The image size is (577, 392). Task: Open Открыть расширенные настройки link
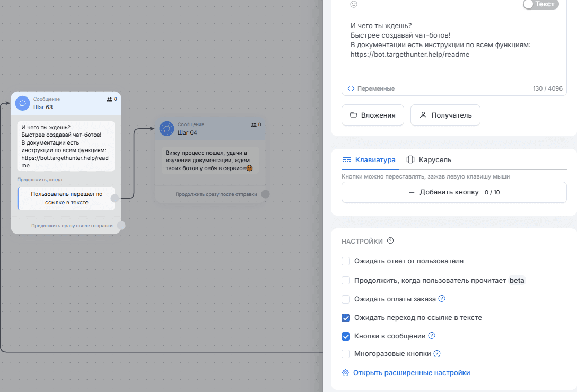[x=412, y=372]
